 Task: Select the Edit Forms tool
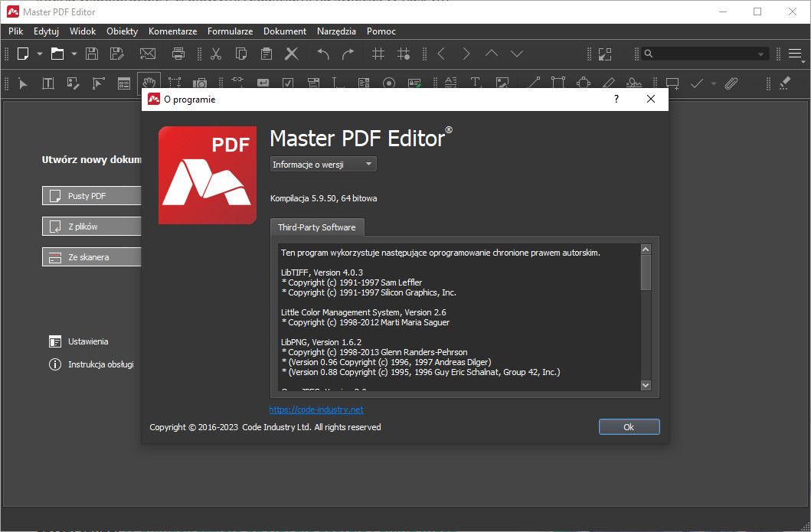pyautogui.click(x=123, y=83)
